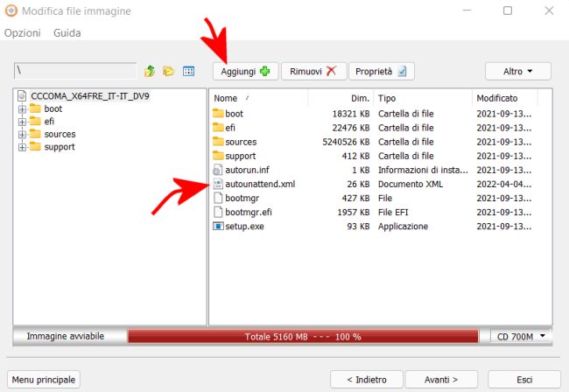Click the new folder icon
This screenshot has height=392, width=569.
[169, 71]
